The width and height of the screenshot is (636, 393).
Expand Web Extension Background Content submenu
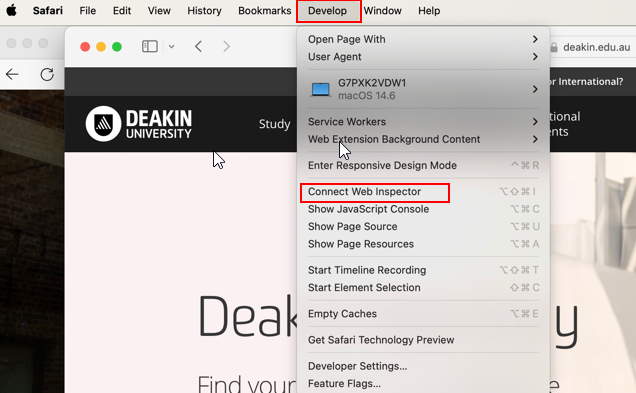pyautogui.click(x=423, y=139)
